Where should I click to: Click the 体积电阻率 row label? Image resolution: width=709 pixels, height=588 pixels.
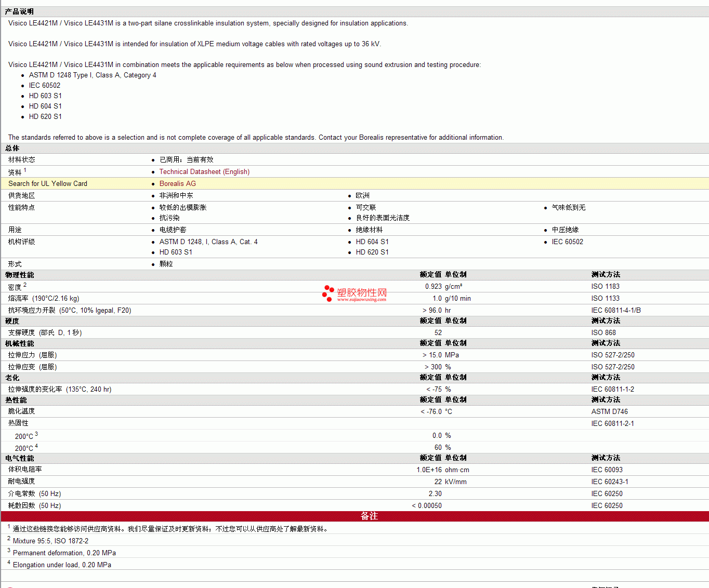tap(25, 470)
